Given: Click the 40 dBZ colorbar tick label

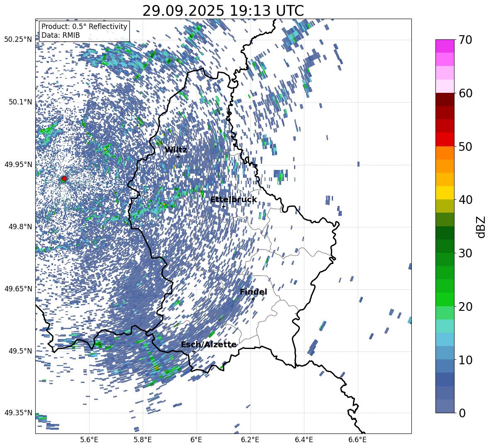Looking at the screenshot, I should [x=465, y=200].
